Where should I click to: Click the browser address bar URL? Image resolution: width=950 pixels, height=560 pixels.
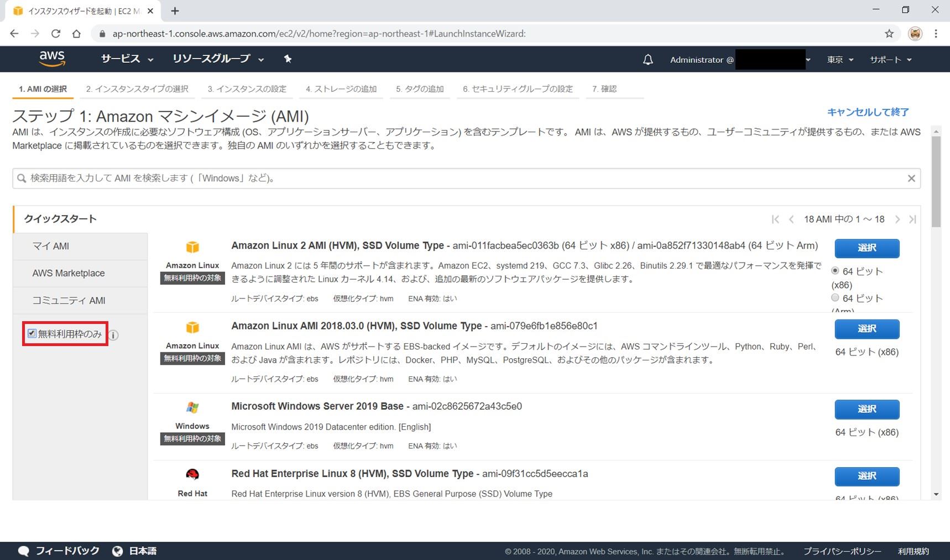tap(319, 34)
